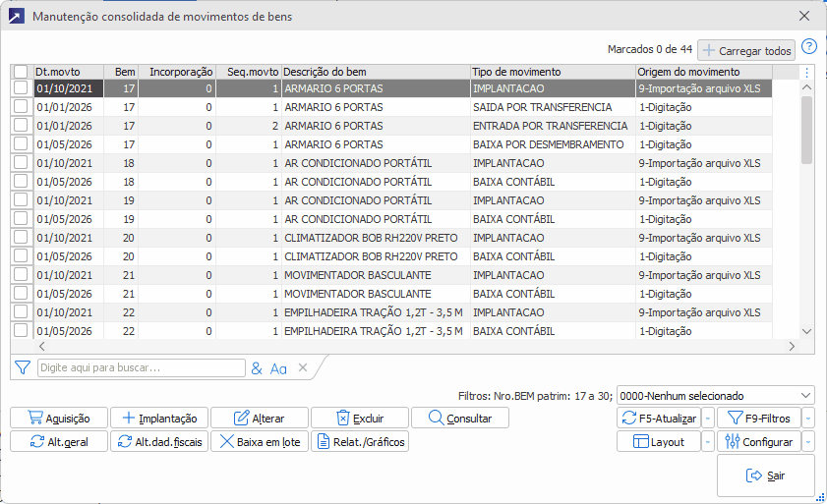
Task: Close the Manutenção consolidada window
Action: tap(804, 16)
